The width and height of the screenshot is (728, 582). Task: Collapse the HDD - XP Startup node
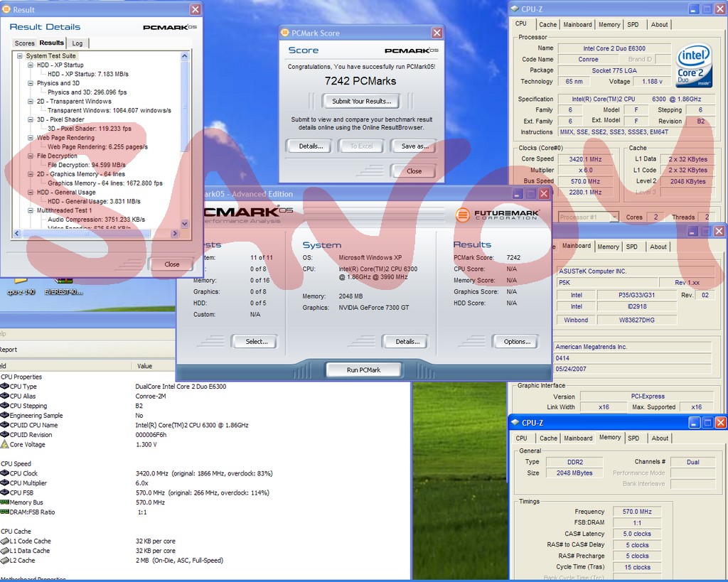point(31,65)
